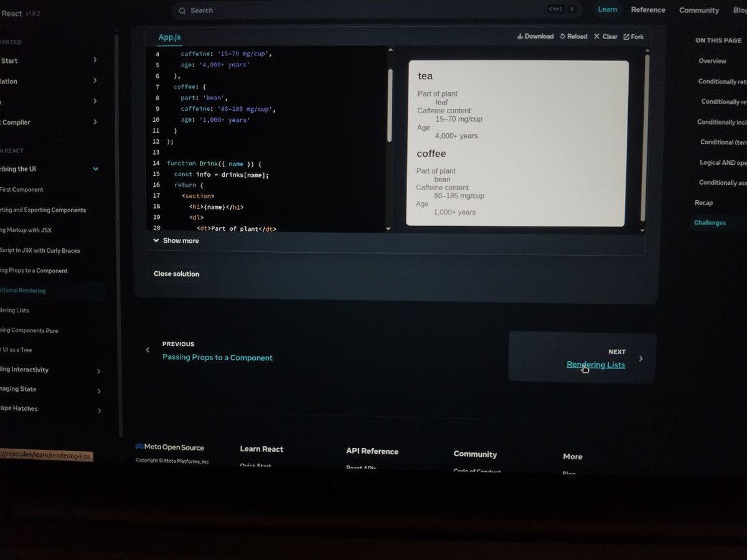Viewport: 747px width, 560px height.
Task: Fork the sandbox to CodeSandbox
Action: point(634,37)
